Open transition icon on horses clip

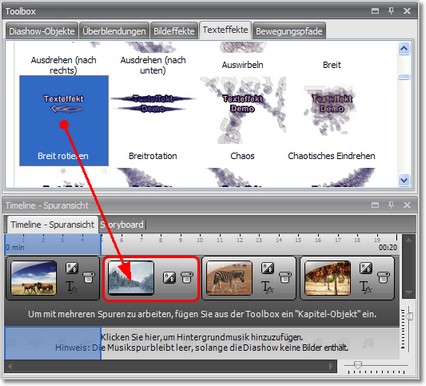click(71, 268)
